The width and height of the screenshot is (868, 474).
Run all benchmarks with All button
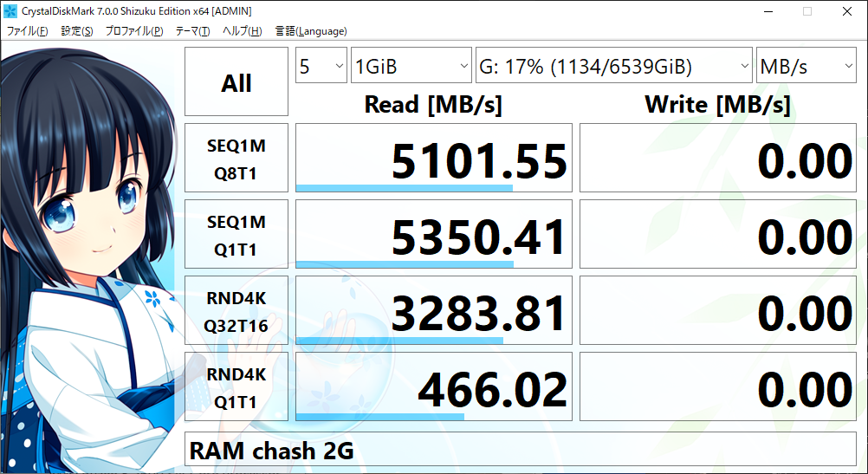pos(236,81)
